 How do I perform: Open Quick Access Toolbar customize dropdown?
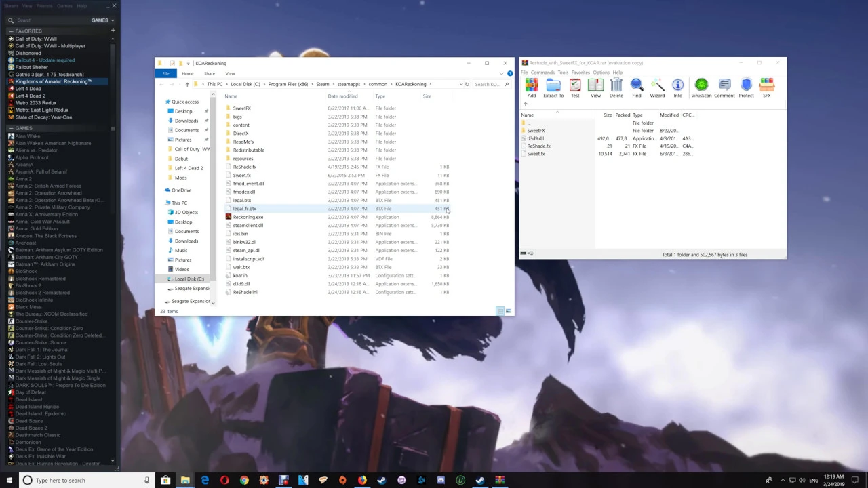coord(189,63)
